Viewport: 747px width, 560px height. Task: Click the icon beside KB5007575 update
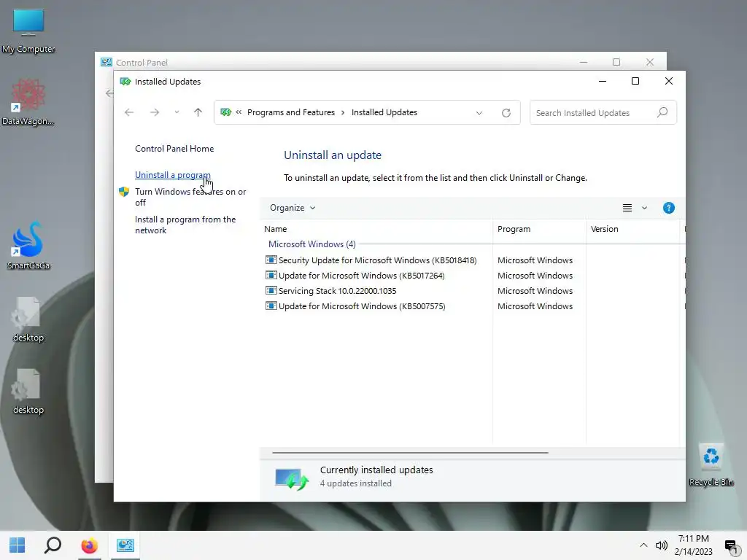point(271,306)
